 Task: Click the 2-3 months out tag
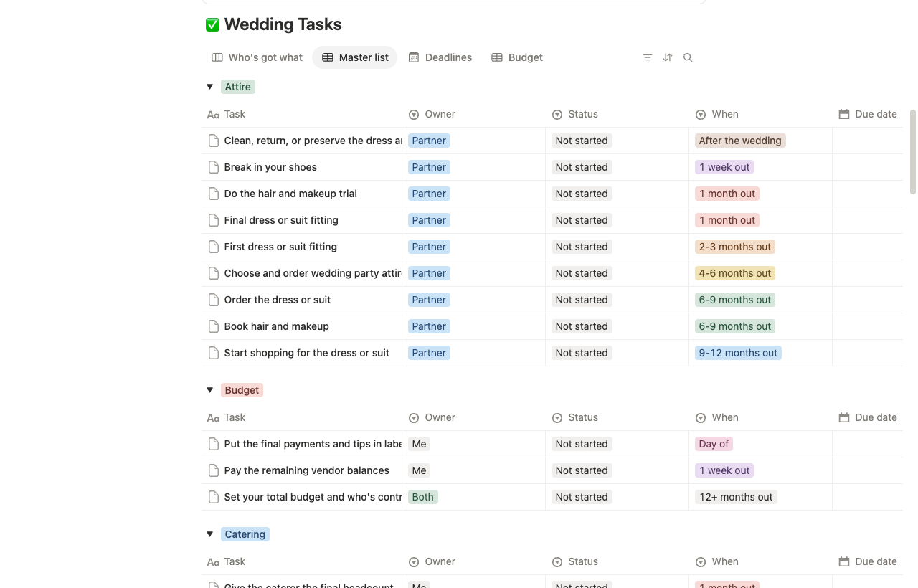pos(735,247)
